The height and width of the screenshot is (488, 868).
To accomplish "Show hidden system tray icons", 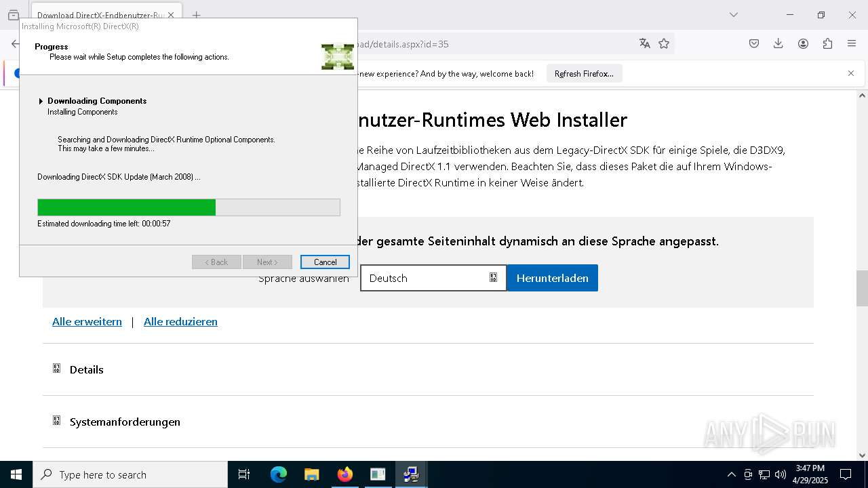I will (x=731, y=474).
